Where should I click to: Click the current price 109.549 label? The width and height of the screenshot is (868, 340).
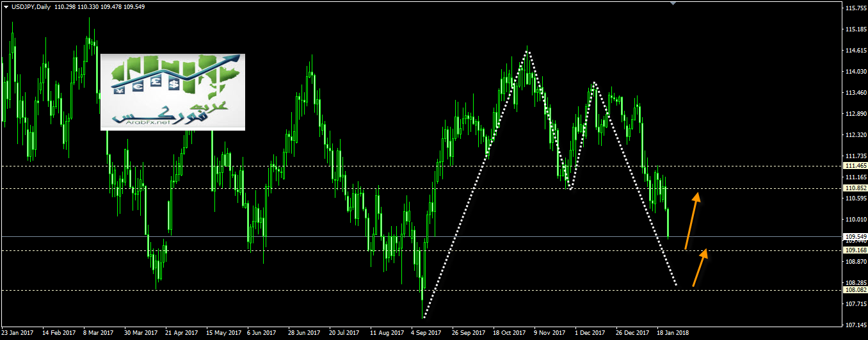[x=855, y=236]
